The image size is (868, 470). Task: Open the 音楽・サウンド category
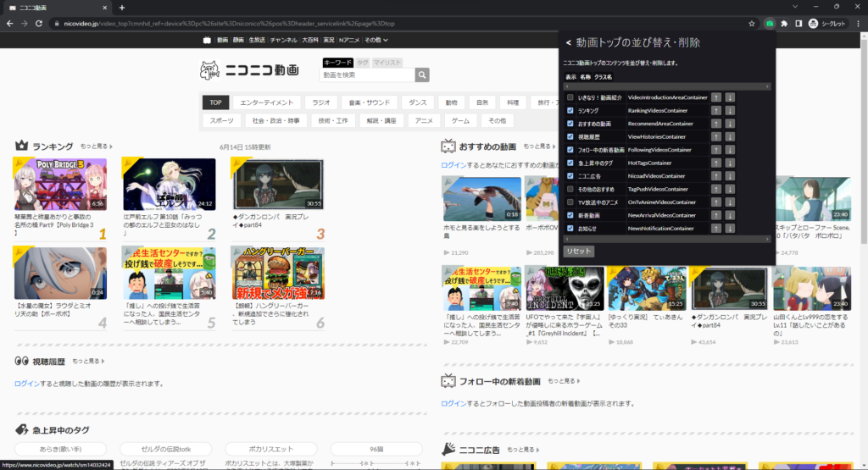coord(370,102)
